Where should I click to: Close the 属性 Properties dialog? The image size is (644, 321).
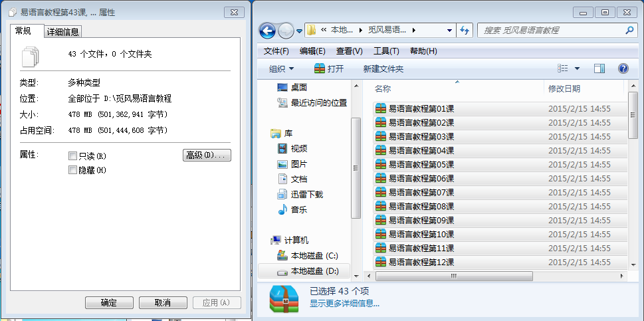point(234,13)
